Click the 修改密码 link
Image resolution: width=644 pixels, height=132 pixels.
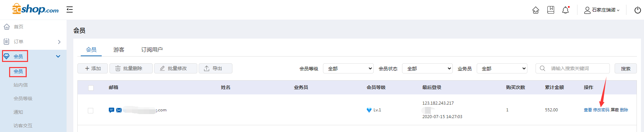pyautogui.click(x=601, y=110)
